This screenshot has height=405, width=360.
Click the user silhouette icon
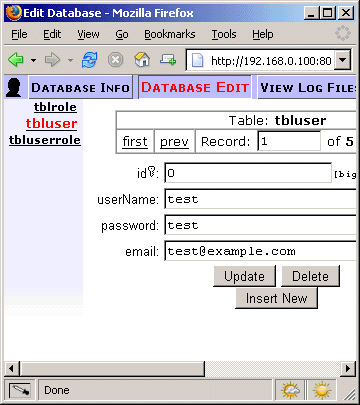point(14,88)
